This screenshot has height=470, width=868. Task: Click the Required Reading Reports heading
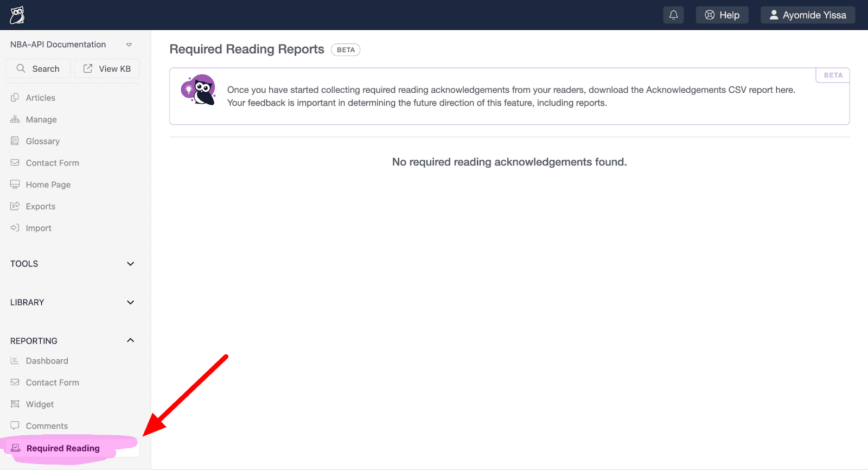tap(247, 49)
